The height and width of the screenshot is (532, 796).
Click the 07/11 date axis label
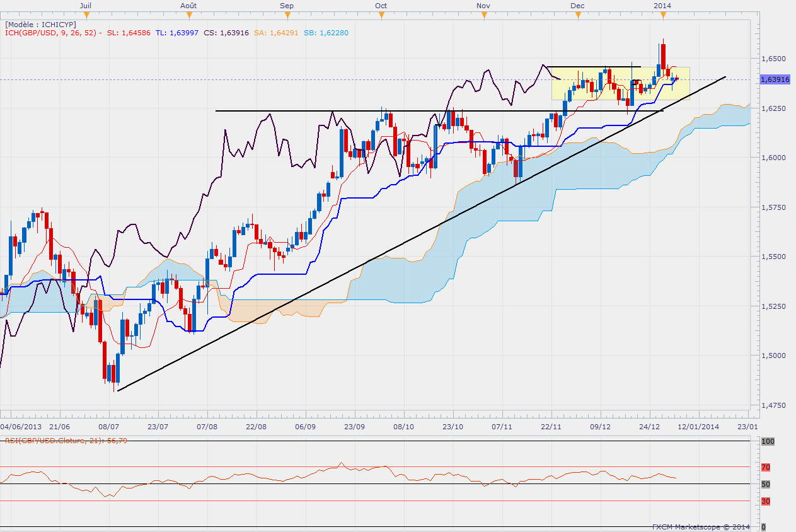502,427
